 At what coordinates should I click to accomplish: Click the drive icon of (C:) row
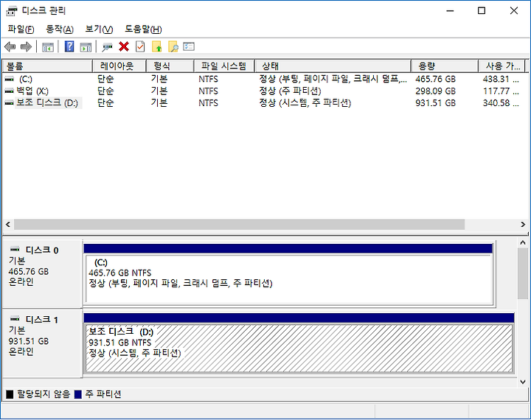(10, 79)
